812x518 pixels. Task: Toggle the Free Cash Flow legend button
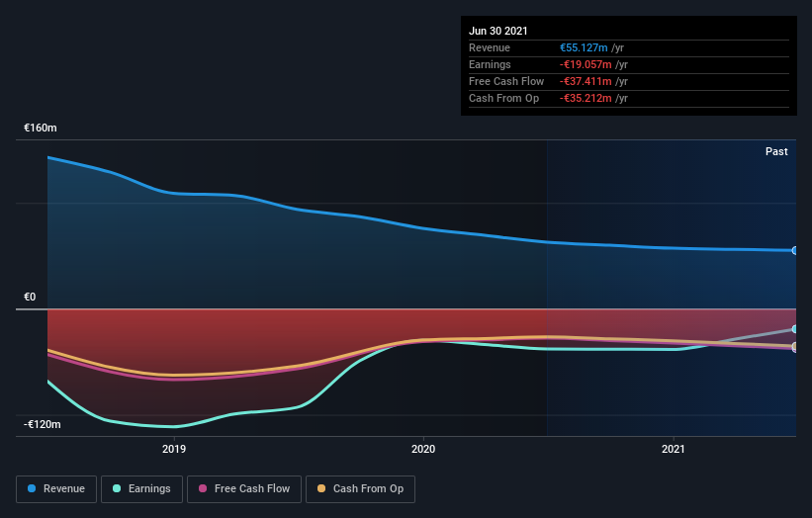tap(244, 489)
